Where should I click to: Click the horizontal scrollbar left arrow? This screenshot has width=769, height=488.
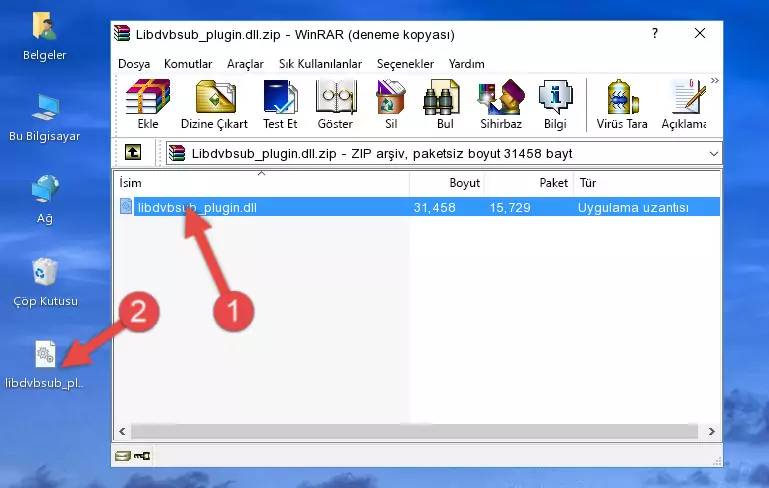pos(122,432)
